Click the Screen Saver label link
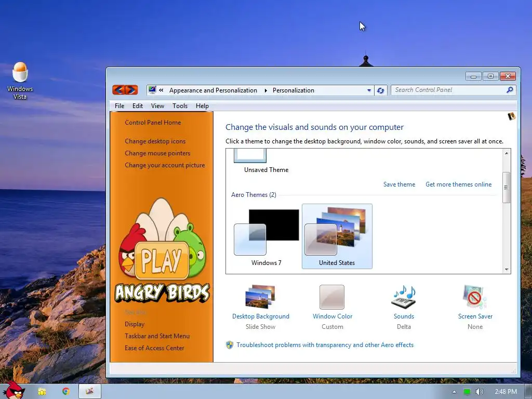 [x=475, y=316]
